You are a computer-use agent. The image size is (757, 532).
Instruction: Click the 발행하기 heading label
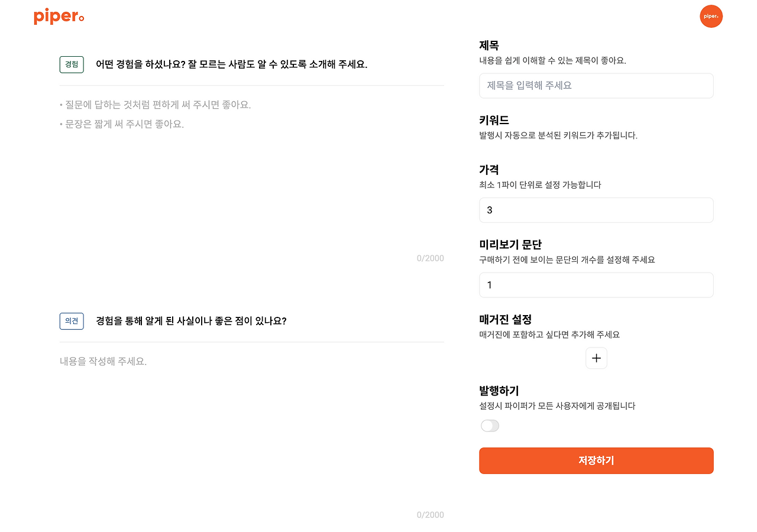[499, 390]
